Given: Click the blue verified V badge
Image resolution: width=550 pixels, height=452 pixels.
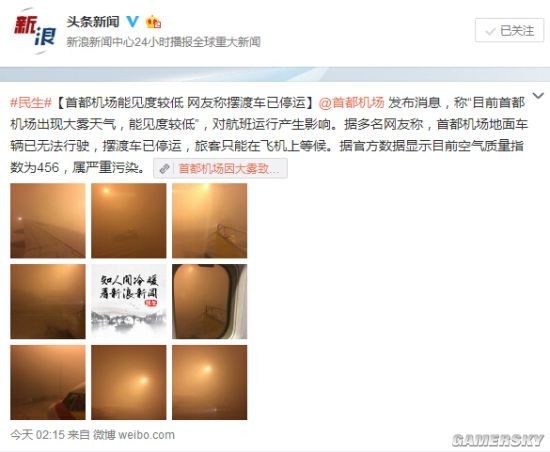Looking at the screenshot, I should pyautogui.click(x=132, y=22).
